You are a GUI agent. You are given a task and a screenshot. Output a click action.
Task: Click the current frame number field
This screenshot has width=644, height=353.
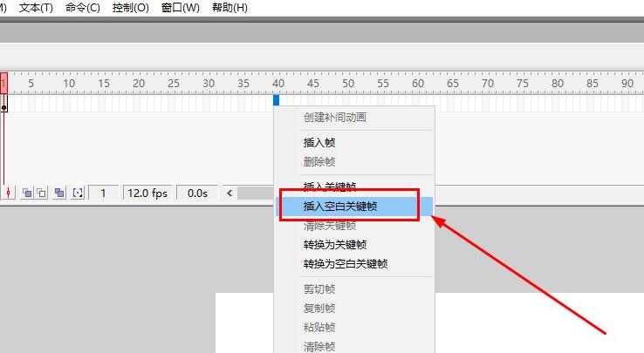(104, 193)
